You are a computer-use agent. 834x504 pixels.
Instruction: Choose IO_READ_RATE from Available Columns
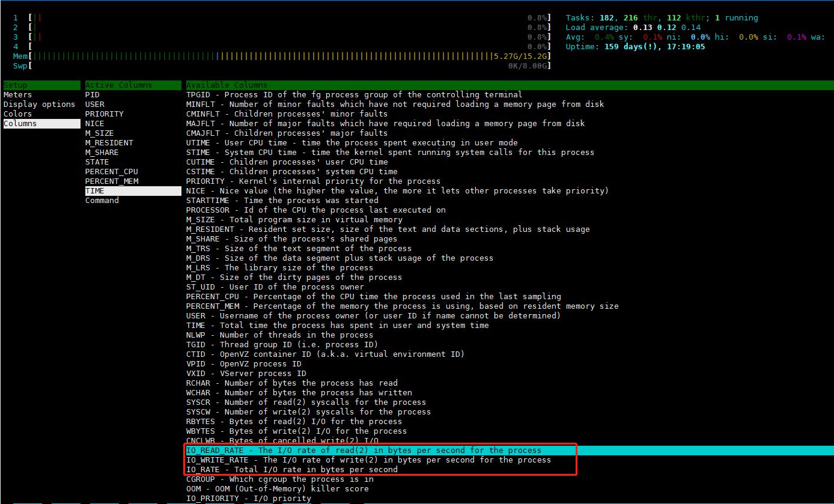tap(510, 451)
